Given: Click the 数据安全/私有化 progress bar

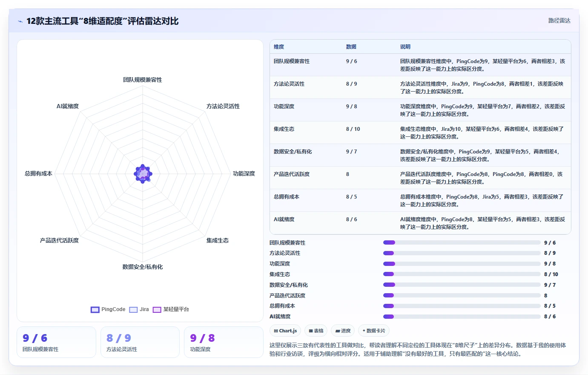Looking at the screenshot, I should 462,285.
